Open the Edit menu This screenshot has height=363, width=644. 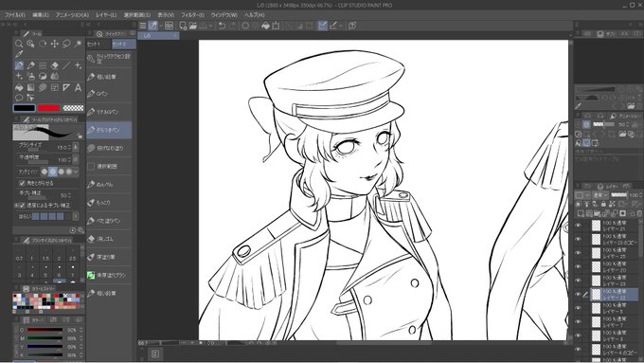click(x=41, y=15)
